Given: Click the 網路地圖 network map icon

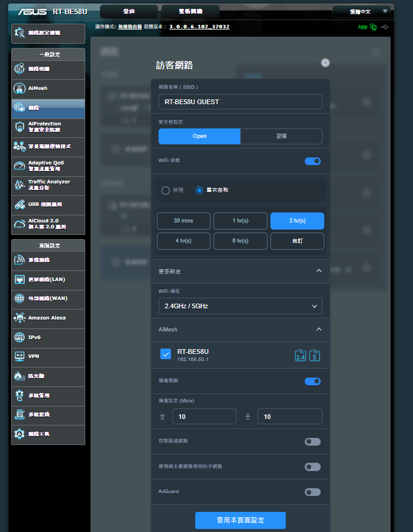Looking at the screenshot, I should pyautogui.click(x=20, y=69).
